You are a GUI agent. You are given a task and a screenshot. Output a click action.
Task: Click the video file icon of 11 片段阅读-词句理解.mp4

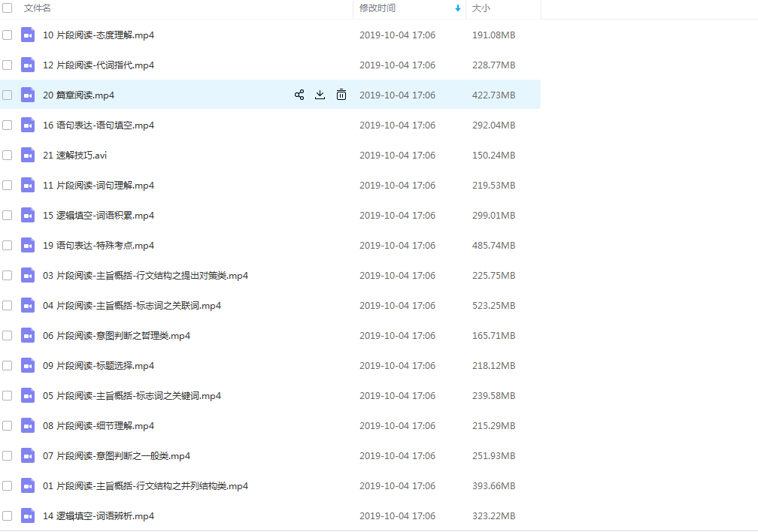coord(28,185)
